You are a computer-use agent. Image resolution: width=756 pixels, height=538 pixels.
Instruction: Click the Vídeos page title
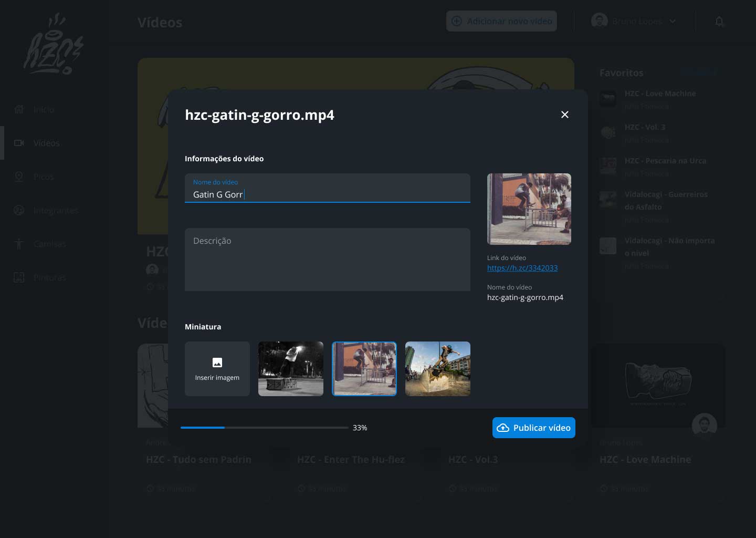[x=160, y=23]
